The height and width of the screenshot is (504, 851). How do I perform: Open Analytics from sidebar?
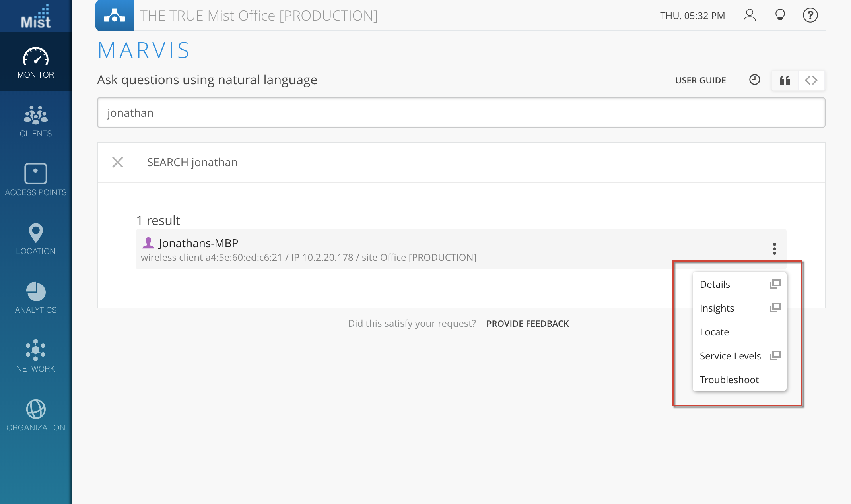pyautogui.click(x=36, y=297)
